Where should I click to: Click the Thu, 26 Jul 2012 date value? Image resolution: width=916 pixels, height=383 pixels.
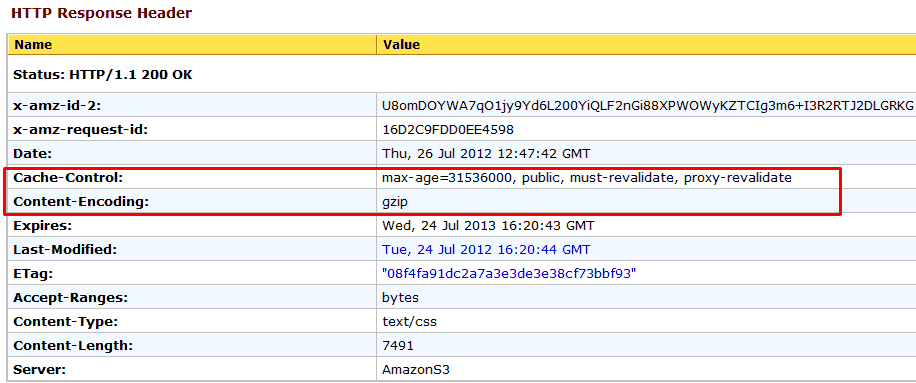(x=486, y=154)
